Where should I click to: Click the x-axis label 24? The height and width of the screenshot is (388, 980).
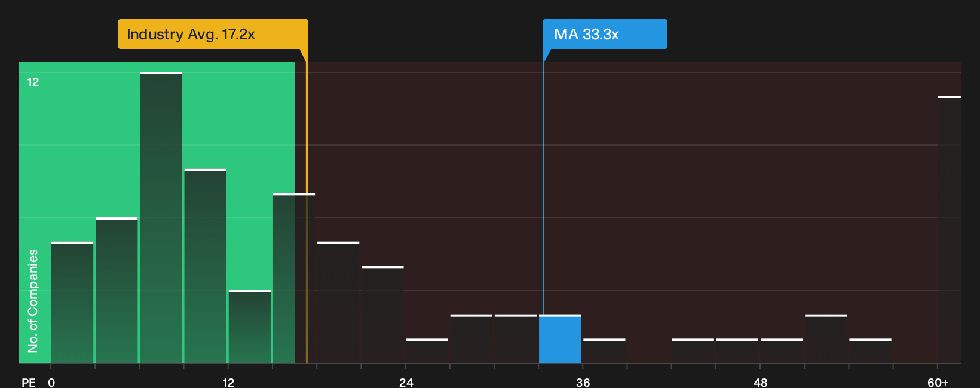pos(406,382)
